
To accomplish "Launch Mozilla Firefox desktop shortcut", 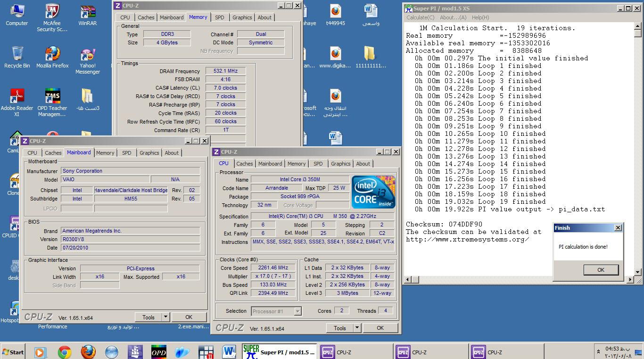I will pos(52,57).
